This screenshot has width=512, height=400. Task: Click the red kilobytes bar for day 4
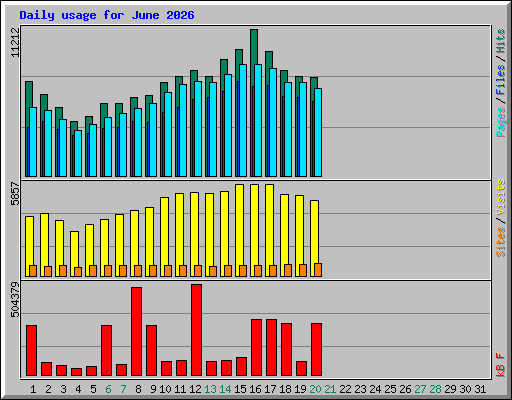click(x=76, y=372)
